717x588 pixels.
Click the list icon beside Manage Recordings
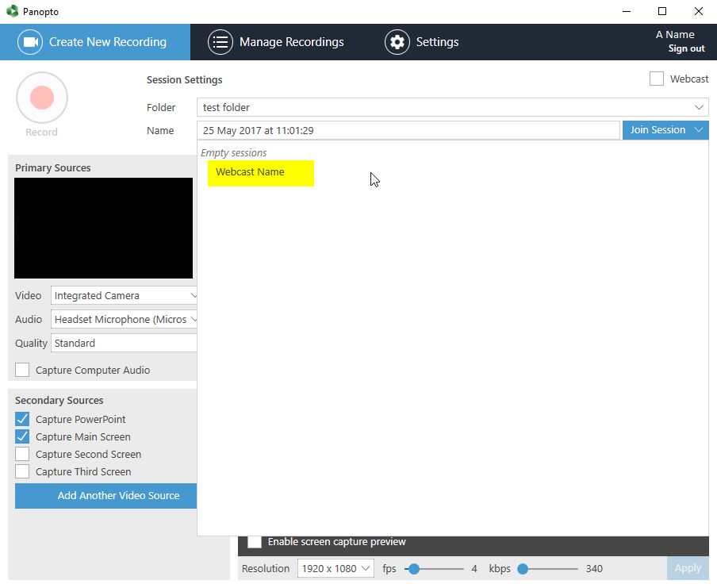point(220,42)
